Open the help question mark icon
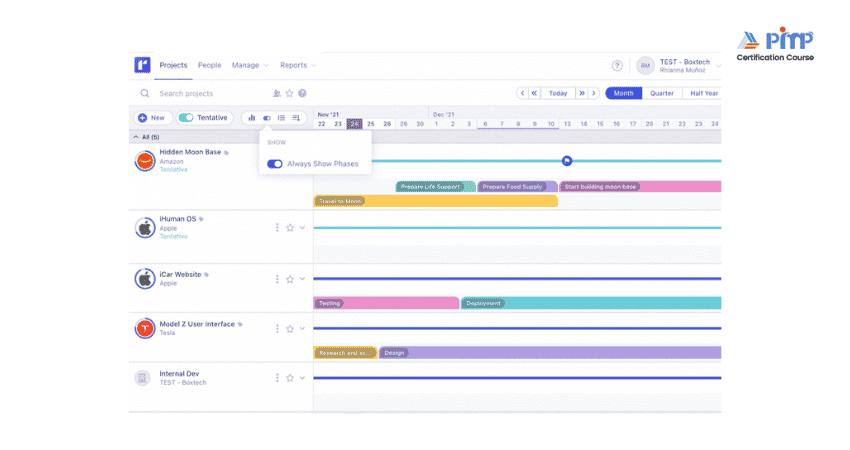The width and height of the screenshot is (850, 450). pos(617,66)
